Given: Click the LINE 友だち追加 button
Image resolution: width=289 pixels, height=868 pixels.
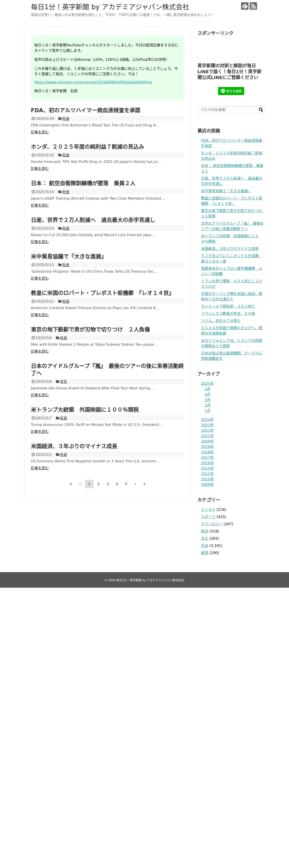Looking at the screenshot, I should click(x=231, y=91).
